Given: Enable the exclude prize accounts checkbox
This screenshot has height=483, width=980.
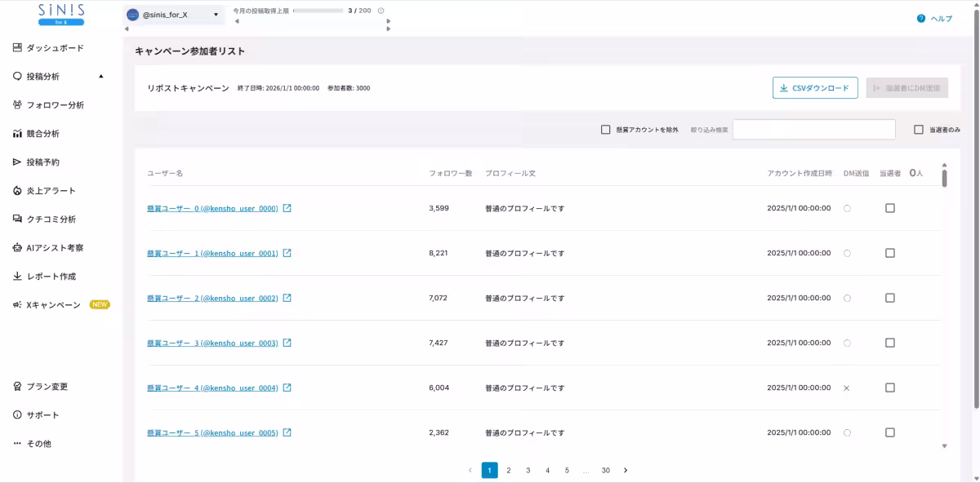Looking at the screenshot, I should coord(605,130).
